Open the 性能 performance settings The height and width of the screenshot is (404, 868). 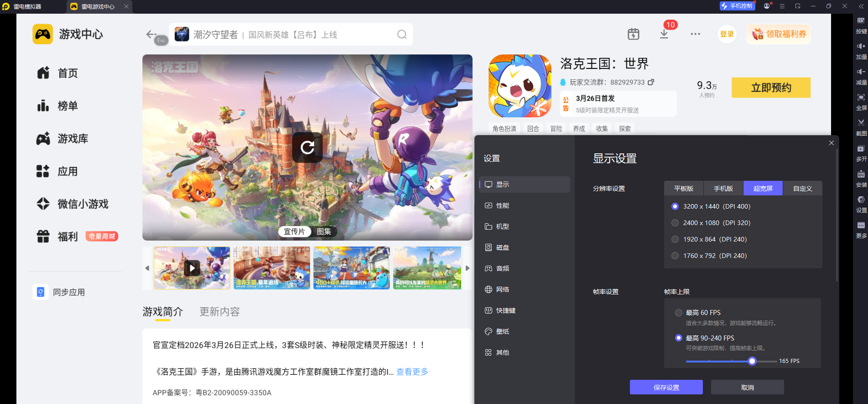(525, 205)
